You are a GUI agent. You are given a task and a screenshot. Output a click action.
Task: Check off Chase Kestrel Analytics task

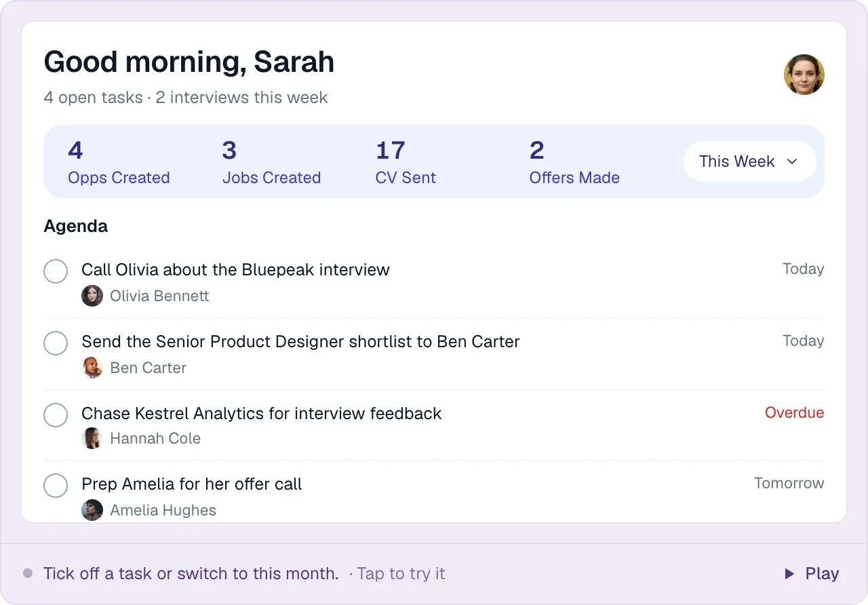pyautogui.click(x=56, y=415)
